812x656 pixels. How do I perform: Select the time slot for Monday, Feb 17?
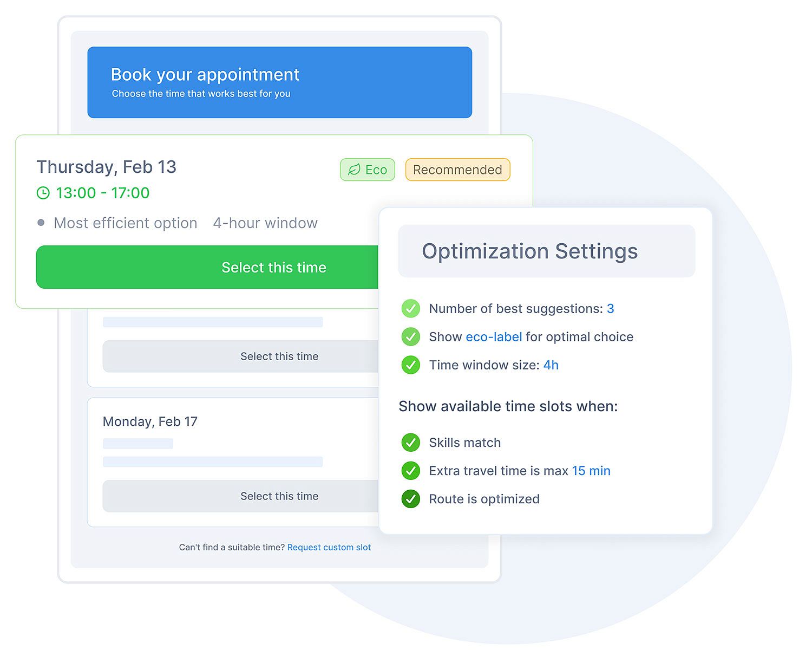[241, 496]
